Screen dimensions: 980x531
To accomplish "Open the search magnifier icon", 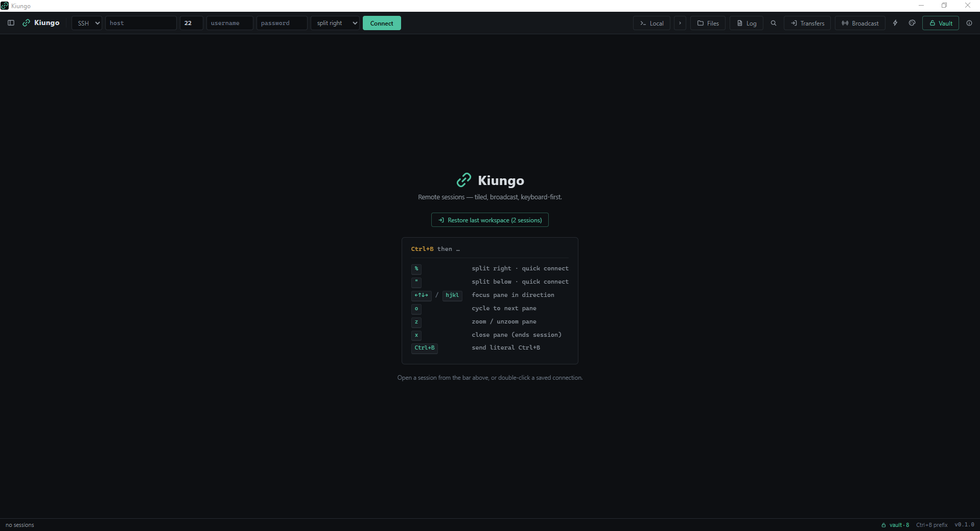I will pyautogui.click(x=774, y=23).
